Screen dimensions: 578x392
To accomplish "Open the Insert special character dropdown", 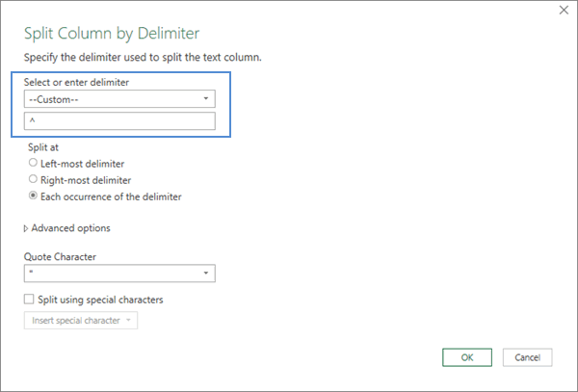I will [x=81, y=320].
